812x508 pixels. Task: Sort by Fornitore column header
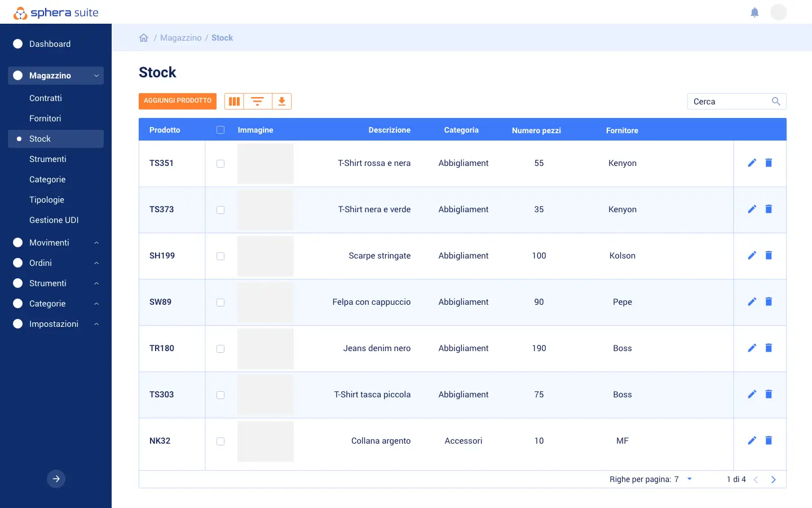(x=622, y=130)
